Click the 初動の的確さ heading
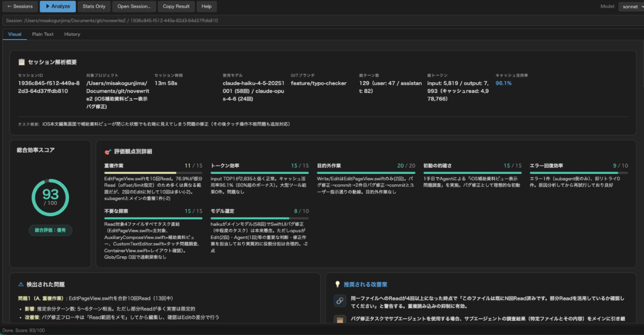Screen dimensions: 644x335 437,166
